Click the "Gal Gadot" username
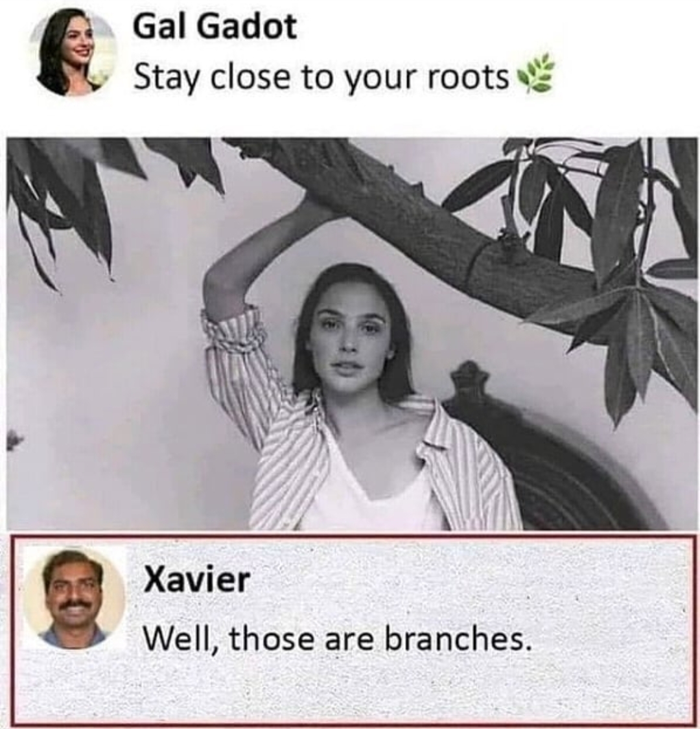700x729 pixels. 215,27
